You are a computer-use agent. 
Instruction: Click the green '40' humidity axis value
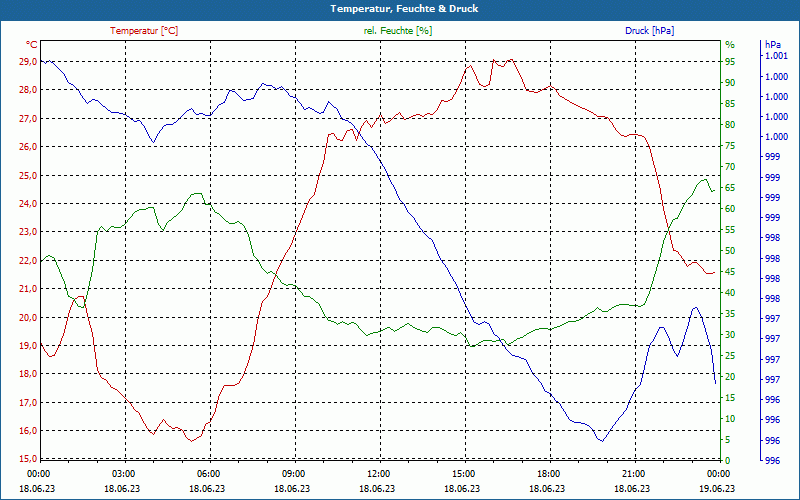click(730, 293)
